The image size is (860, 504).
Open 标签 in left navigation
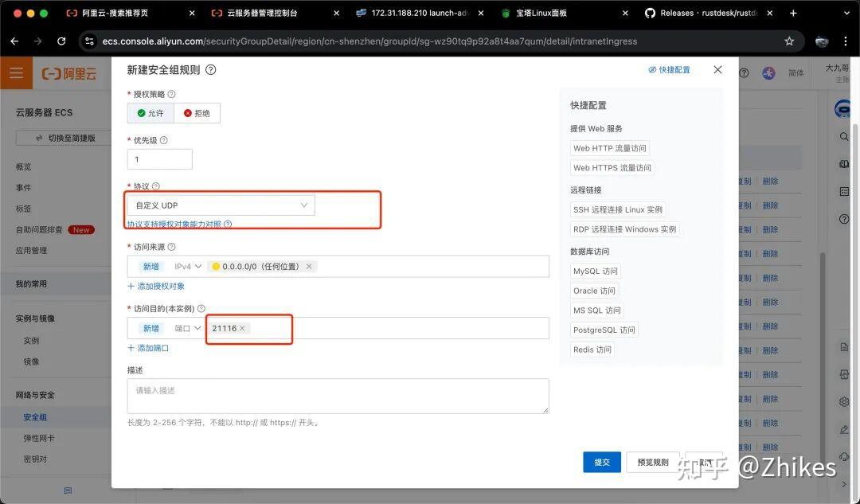24,209
